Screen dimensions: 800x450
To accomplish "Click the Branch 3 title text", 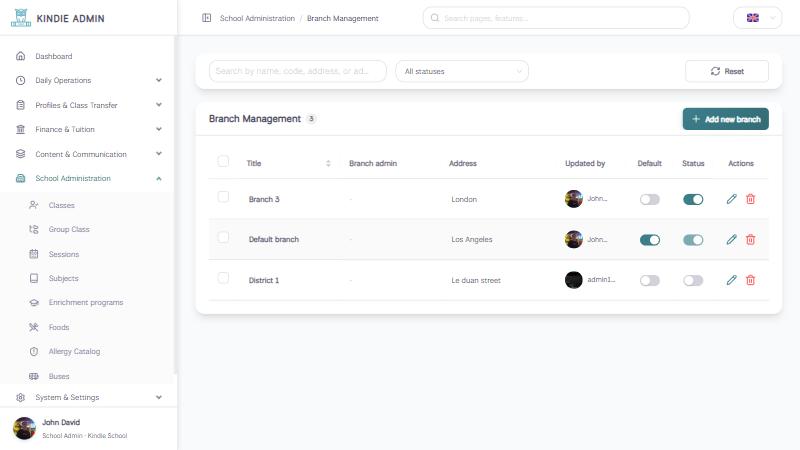I will click(264, 199).
